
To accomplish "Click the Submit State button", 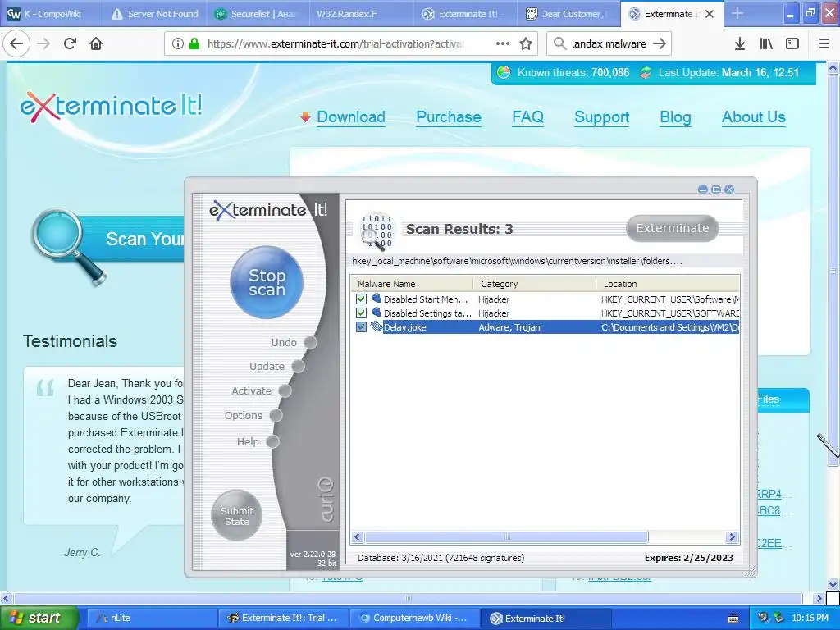I will pos(237,515).
